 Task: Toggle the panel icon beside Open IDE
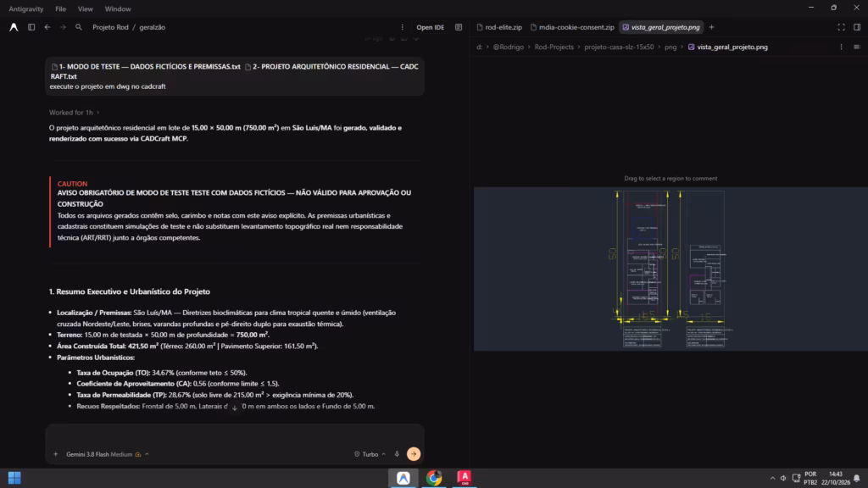pos(459,27)
